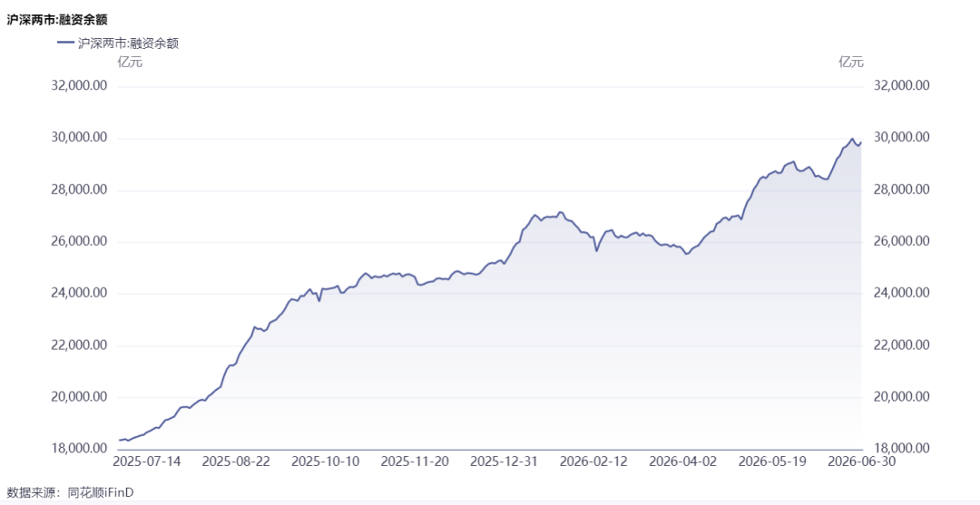Screen dimensions: 980x505
Task: Select right axis value 28,000.00
Action: (x=901, y=189)
